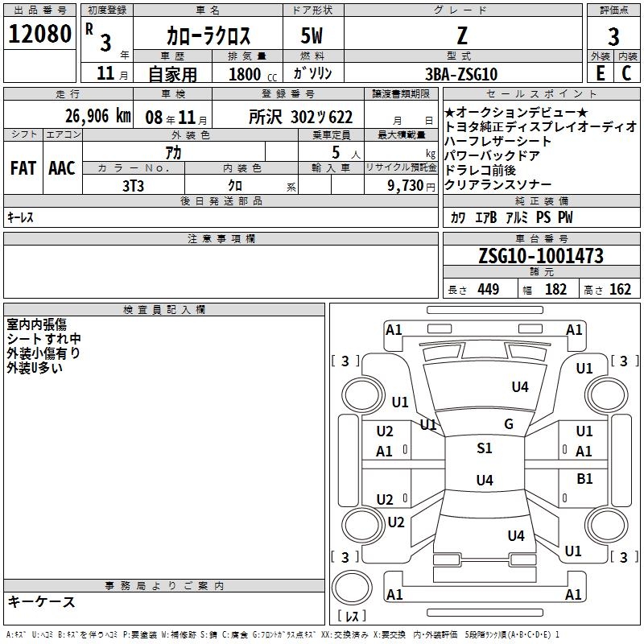Image resolution: width=644 pixels, height=644 pixels.
Task: Select the car name カローラクロス
Action: 208,35
